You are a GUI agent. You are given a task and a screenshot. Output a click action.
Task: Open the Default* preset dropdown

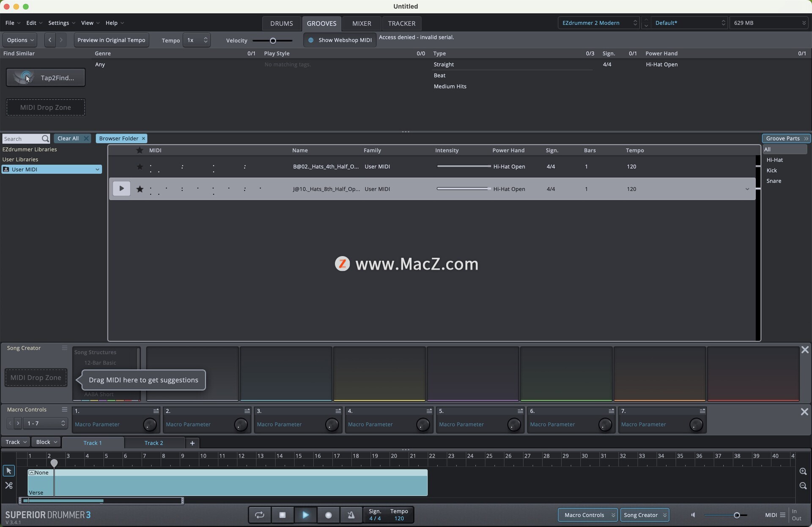(689, 23)
